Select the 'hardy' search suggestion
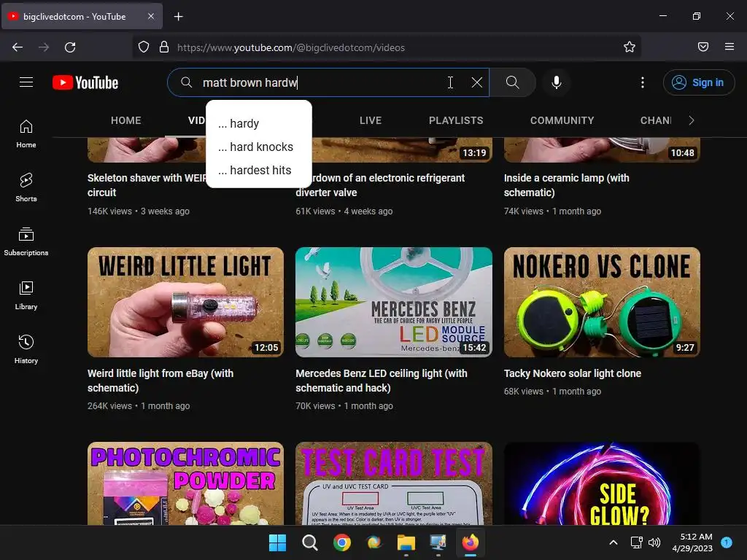This screenshot has width=747, height=560. click(x=259, y=123)
